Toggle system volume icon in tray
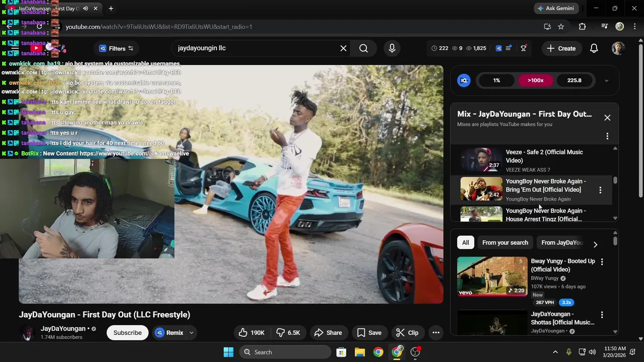 click(x=592, y=352)
